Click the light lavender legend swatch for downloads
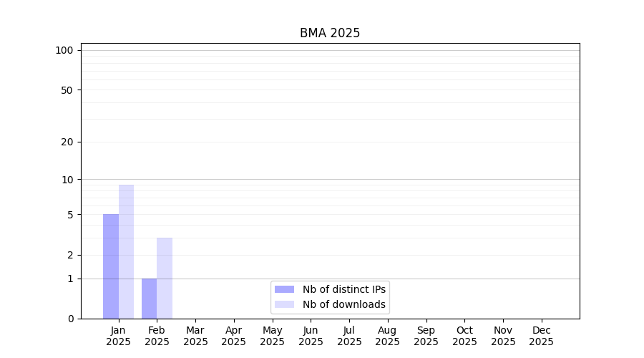 tap(284, 304)
